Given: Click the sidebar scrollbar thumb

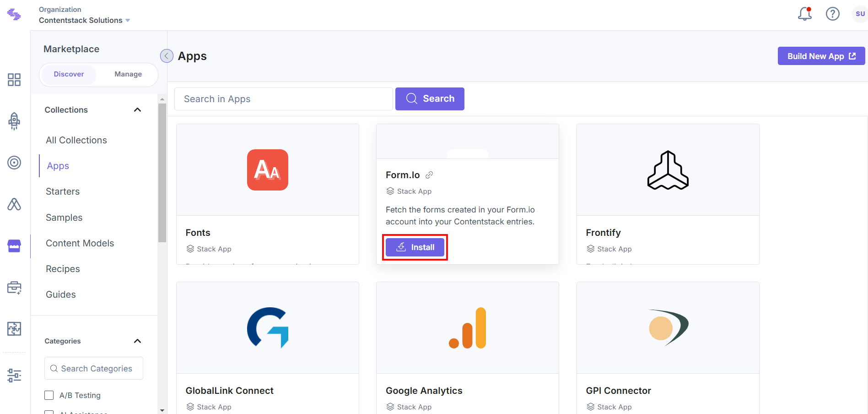Looking at the screenshot, I should (x=162, y=173).
